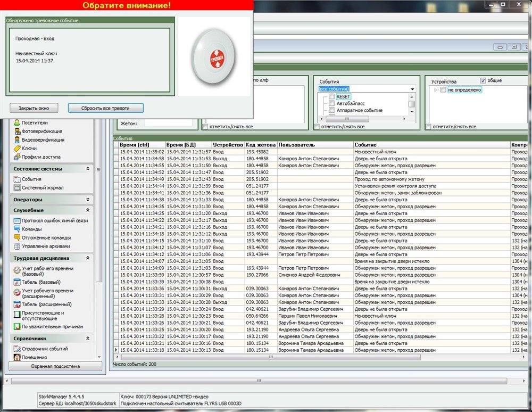Open Профили доступа icon
The height and width of the screenshot is (412, 532).
pyautogui.click(x=16, y=157)
